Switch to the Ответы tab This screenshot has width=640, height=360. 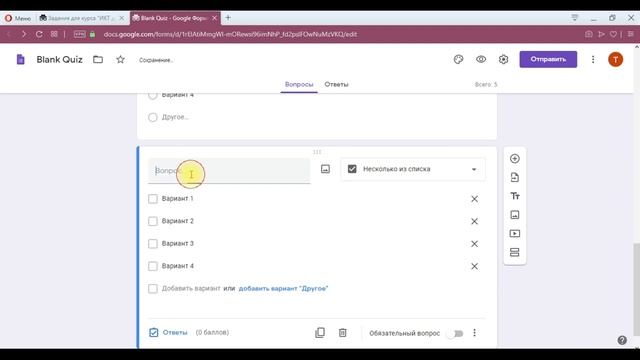336,84
